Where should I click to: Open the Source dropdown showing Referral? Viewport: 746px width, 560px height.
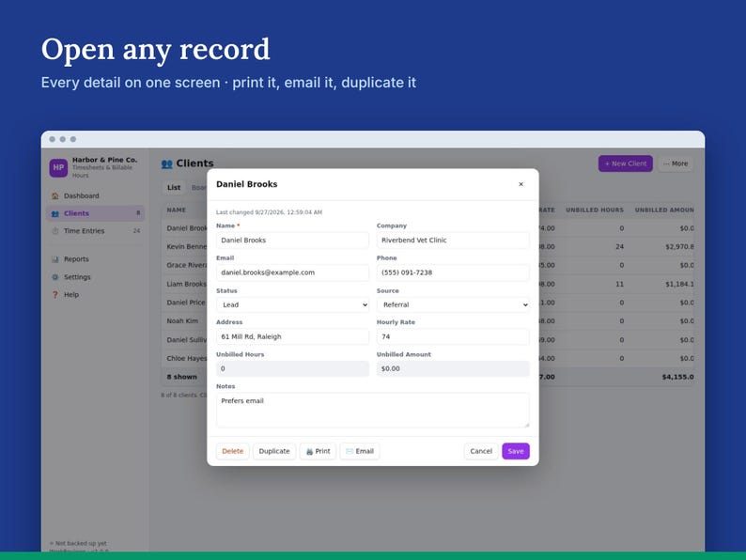tap(453, 304)
